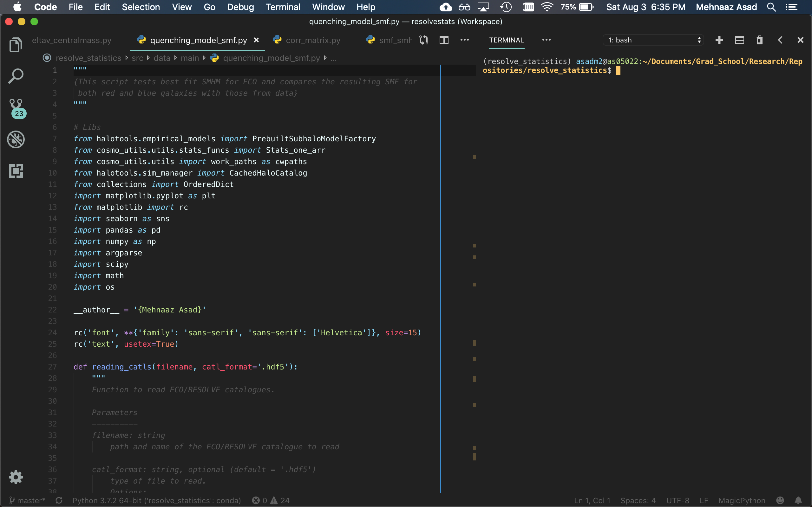Screen dimensions: 812x507
Task: Switch to the corr_matrix.py tab
Action: coord(313,40)
